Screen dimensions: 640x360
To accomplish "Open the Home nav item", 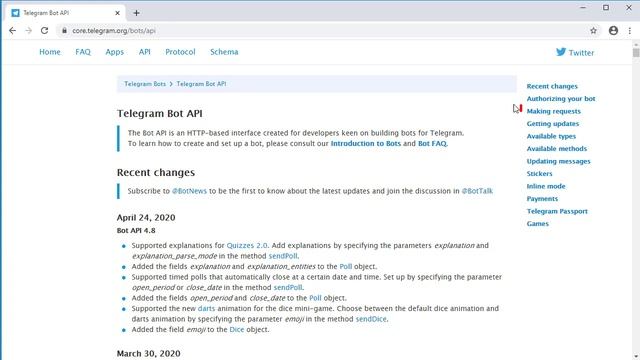I will tap(50, 52).
